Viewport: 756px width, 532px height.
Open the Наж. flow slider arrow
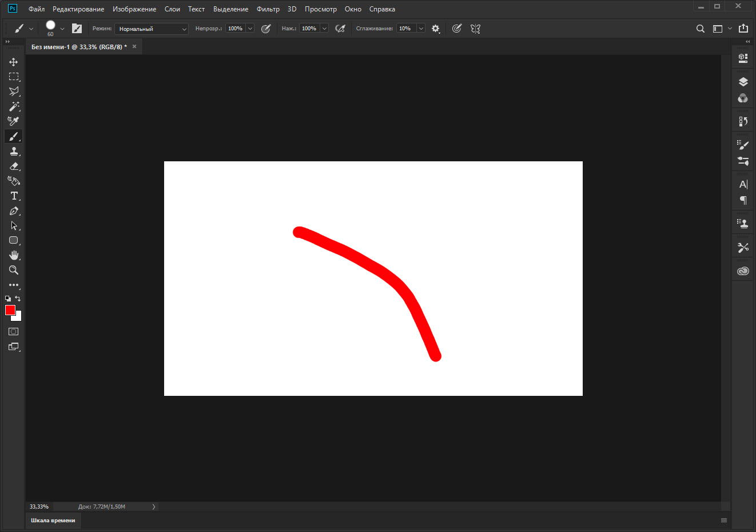[x=324, y=29]
